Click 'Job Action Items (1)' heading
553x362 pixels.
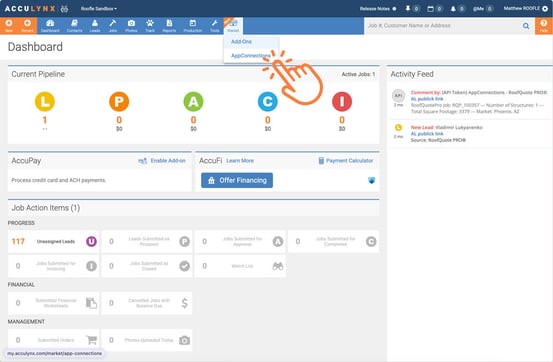46,208
